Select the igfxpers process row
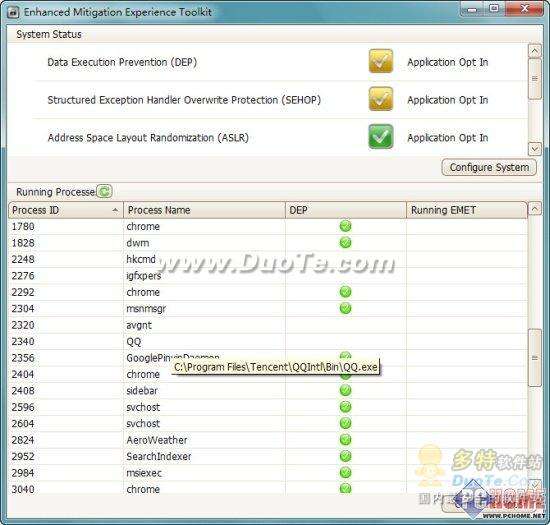Screen dimensions: 550x525 click(268, 276)
